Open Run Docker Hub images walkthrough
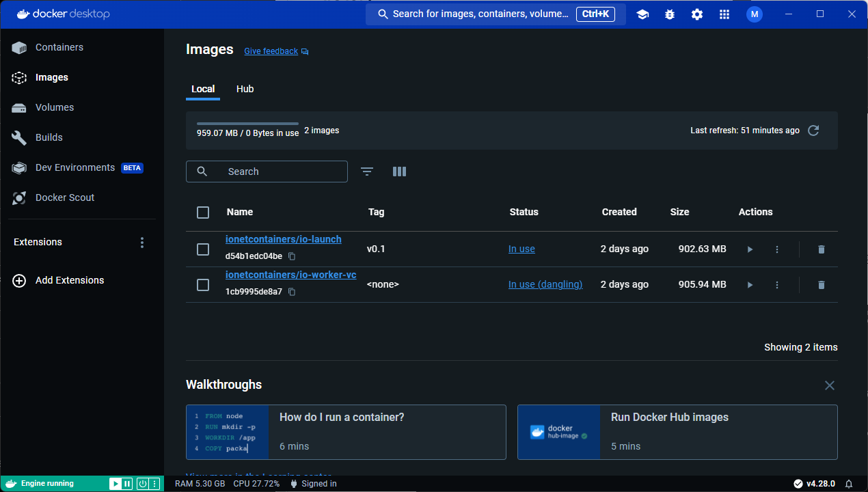This screenshot has height=492, width=868. click(x=677, y=432)
